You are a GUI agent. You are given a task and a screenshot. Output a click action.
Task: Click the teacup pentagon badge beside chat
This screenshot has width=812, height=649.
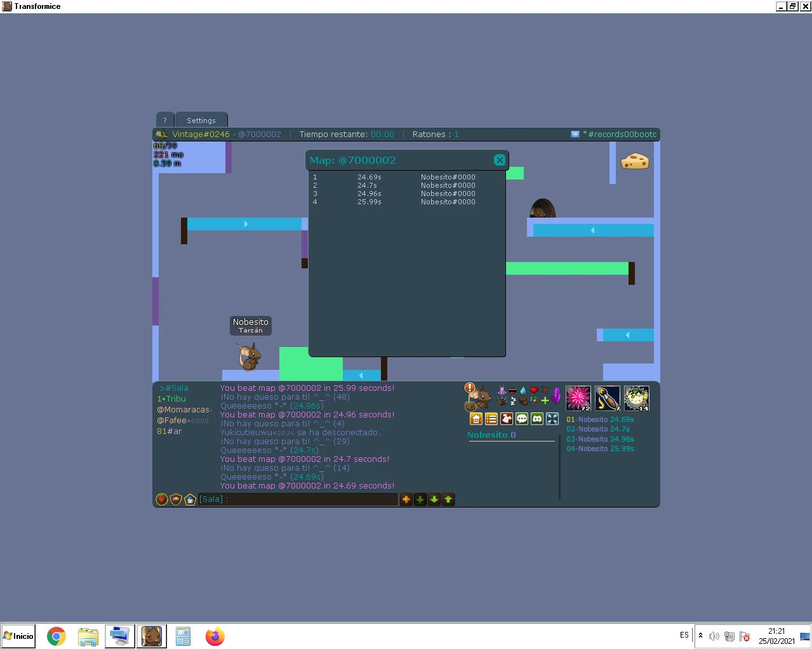tap(190, 500)
